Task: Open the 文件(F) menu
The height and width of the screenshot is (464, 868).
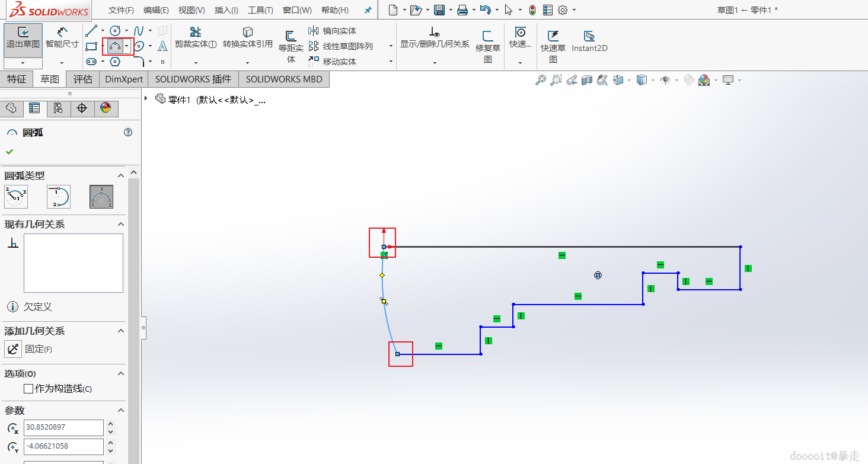Action: [x=121, y=10]
